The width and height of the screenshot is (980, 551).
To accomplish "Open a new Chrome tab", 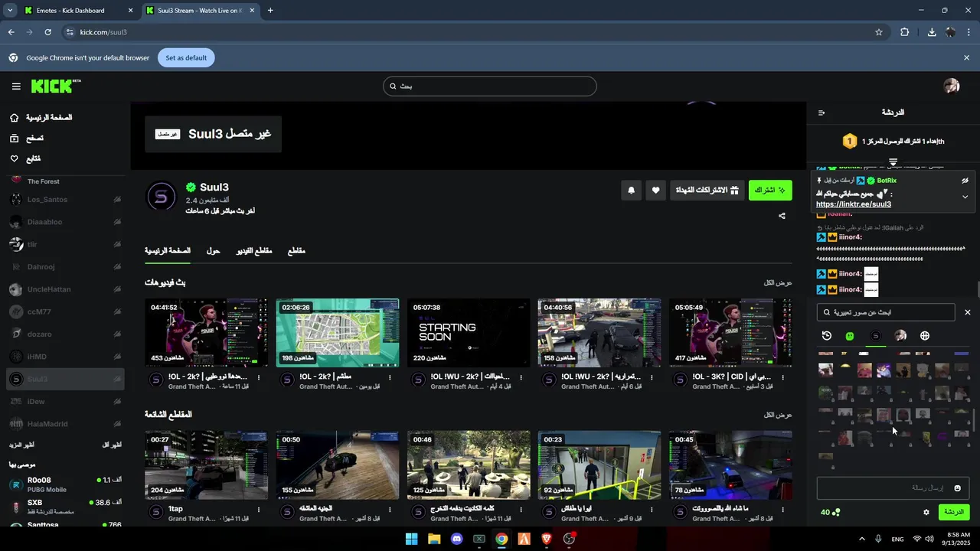I will (270, 11).
